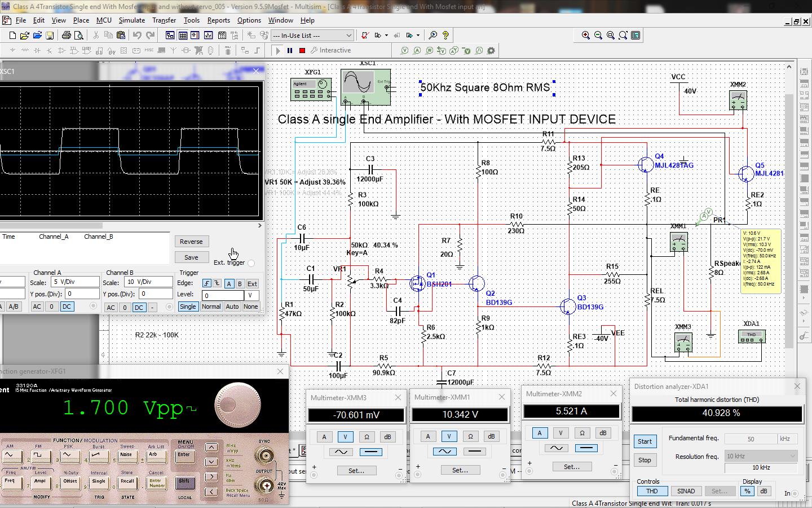Click the oscilloscope Reverse button

191,242
